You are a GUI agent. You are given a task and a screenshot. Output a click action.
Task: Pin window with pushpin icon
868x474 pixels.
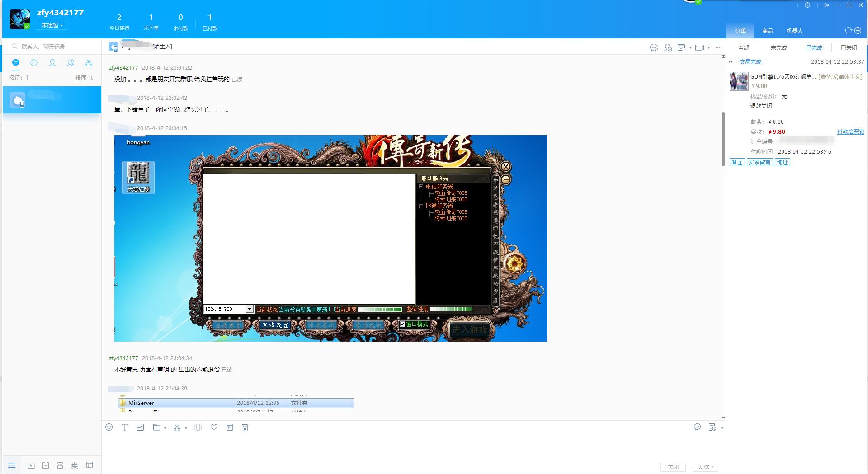pos(826,5)
